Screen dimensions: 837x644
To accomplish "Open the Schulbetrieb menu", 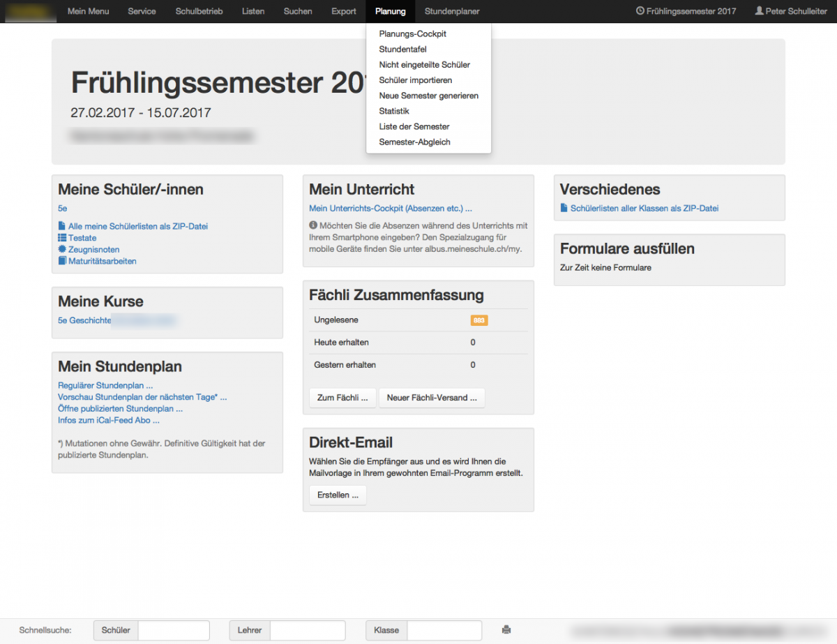I will pyautogui.click(x=199, y=11).
